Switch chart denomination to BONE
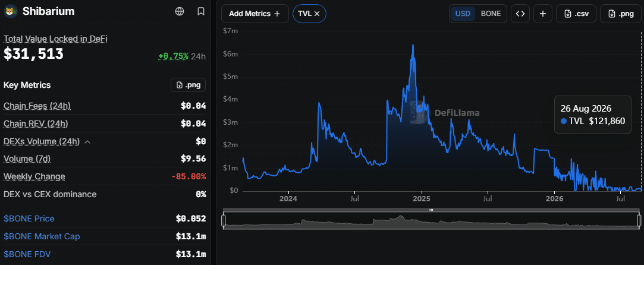This screenshot has width=644, height=304. pyautogui.click(x=491, y=14)
